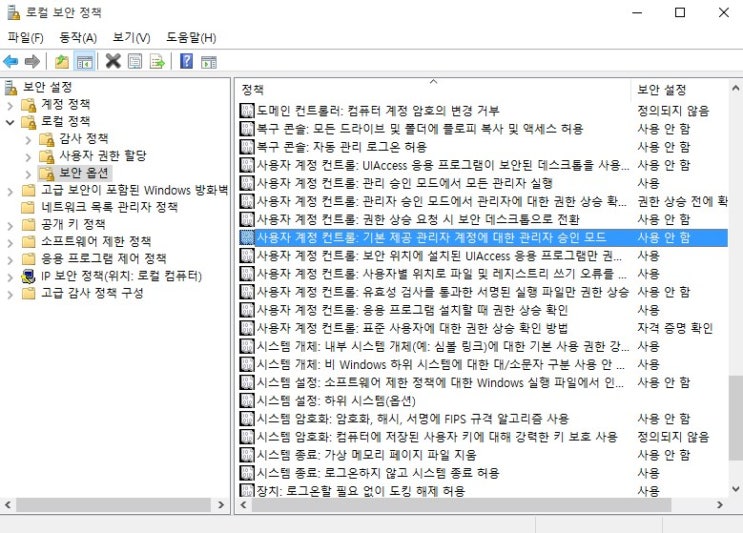This screenshot has width=743, height=533.
Task: Click the right pane scroll up arrow
Action: [x=735, y=88]
